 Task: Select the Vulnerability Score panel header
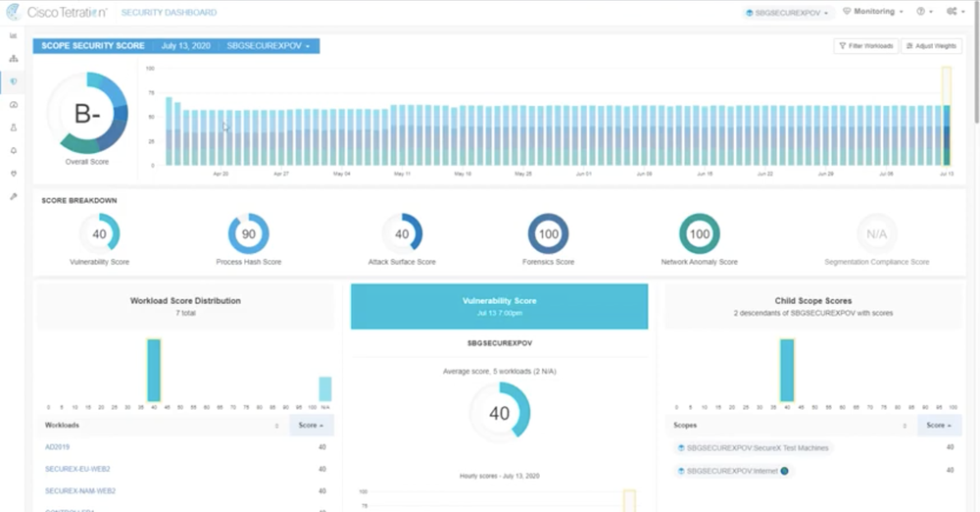(500, 306)
